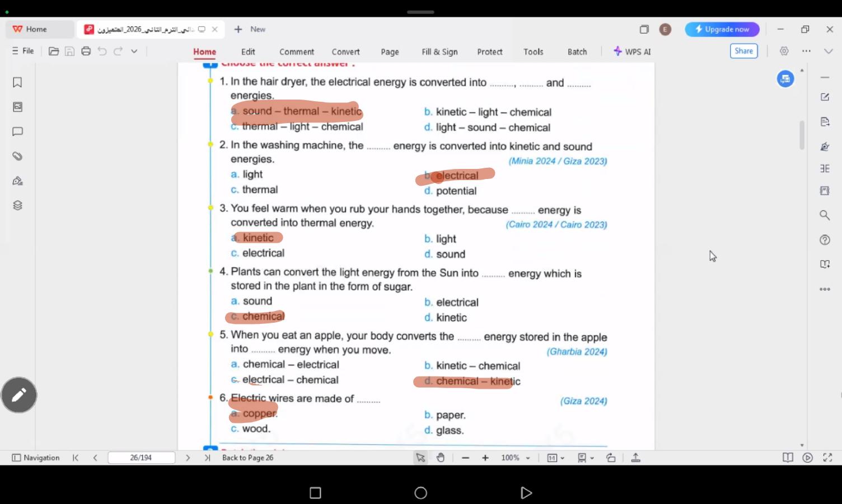Image resolution: width=842 pixels, height=504 pixels.
Task: Click the user account avatar
Action: 665,29
